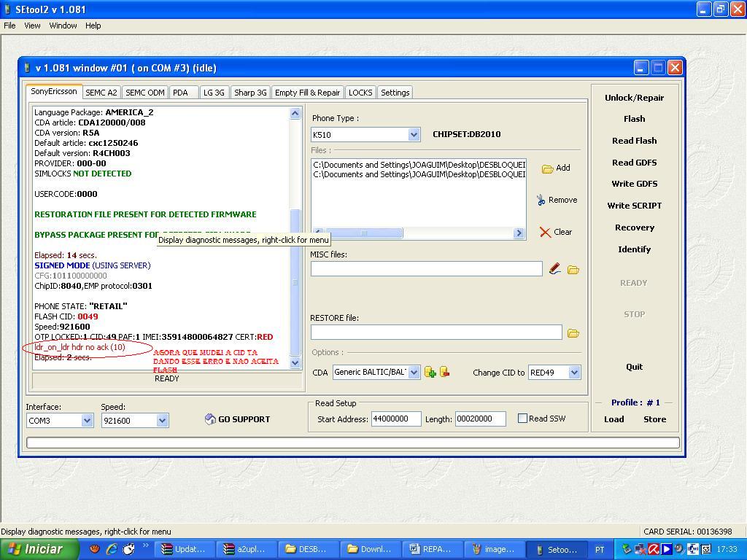Click the log panel scroll up arrow

click(x=295, y=113)
